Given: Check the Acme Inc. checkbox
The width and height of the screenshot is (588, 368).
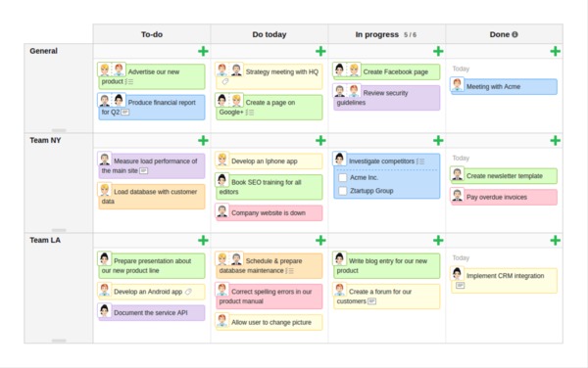Looking at the screenshot, I should click(x=342, y=177).
